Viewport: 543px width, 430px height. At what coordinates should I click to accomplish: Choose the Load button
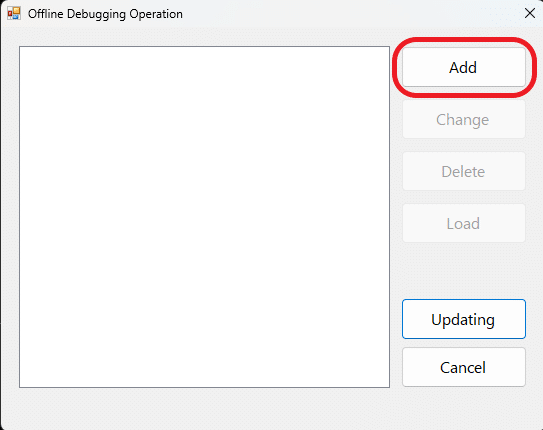coord(464,223)
